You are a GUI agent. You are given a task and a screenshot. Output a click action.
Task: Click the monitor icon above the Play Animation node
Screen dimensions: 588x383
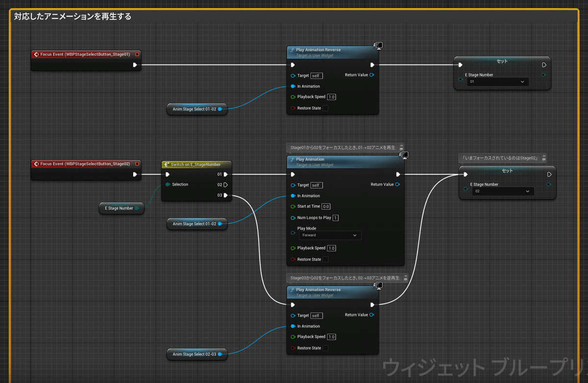pos(405,155)
